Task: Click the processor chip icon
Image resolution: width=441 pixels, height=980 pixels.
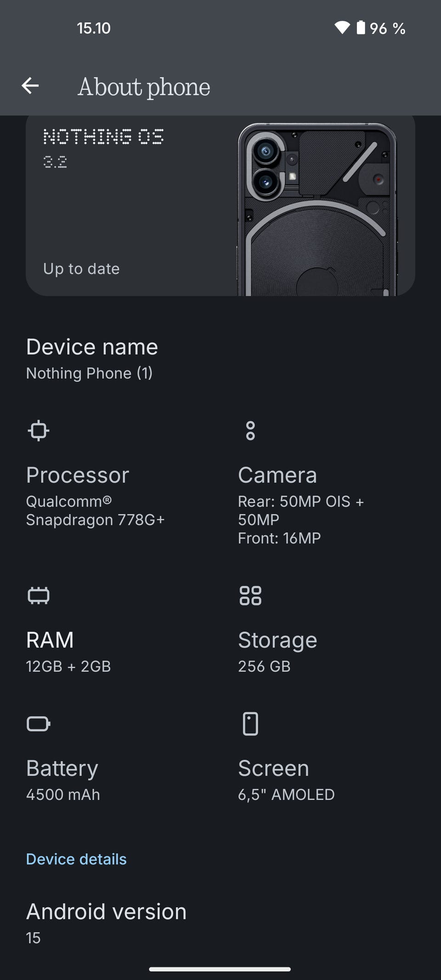Action: [39, 431]
